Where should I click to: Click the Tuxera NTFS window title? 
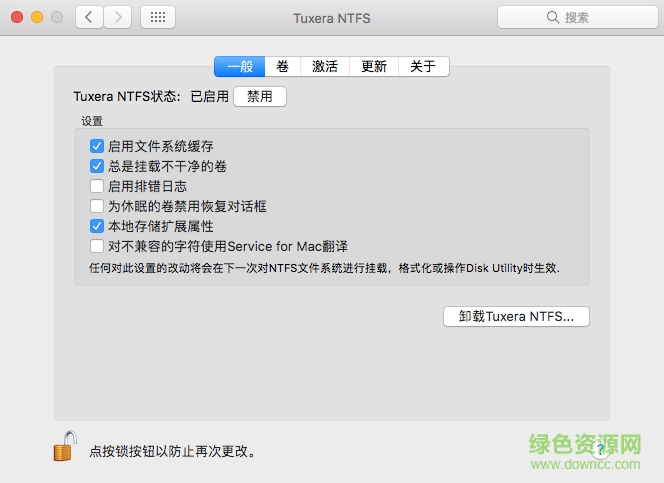click(x=332, y=18)
